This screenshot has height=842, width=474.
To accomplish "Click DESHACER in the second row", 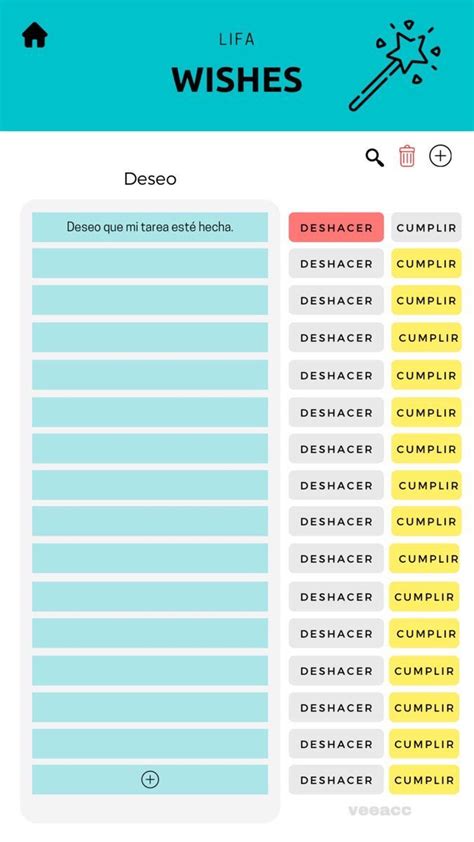I will coord(336,263).
